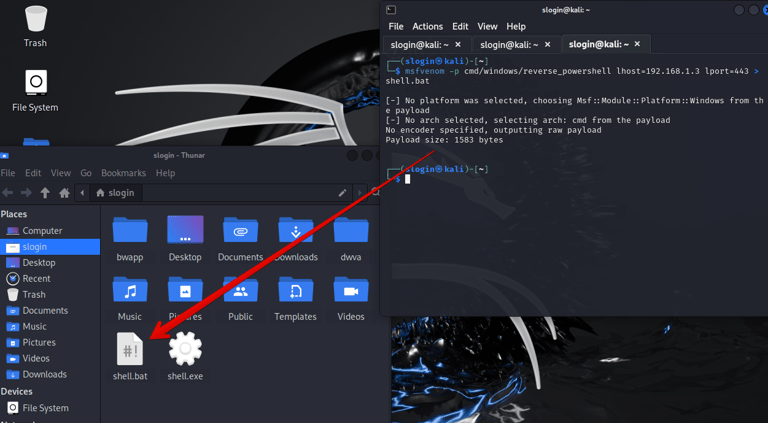The image size is (768, 423).
Task: Go to home folder via house icon
Action: (64, 193)
